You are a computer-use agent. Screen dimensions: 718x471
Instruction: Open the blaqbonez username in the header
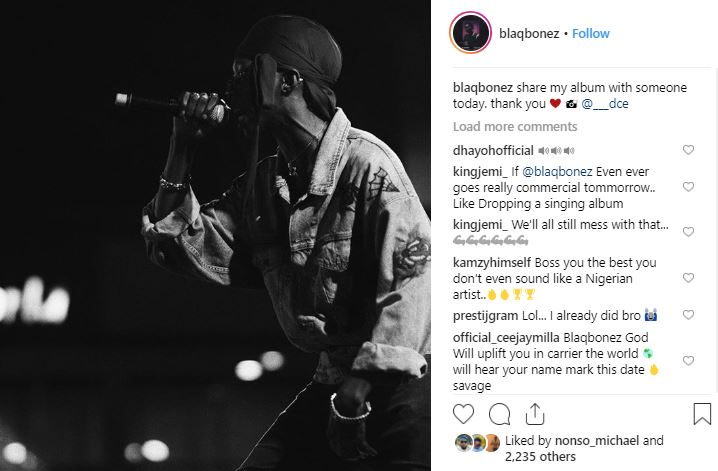[529, 33]
